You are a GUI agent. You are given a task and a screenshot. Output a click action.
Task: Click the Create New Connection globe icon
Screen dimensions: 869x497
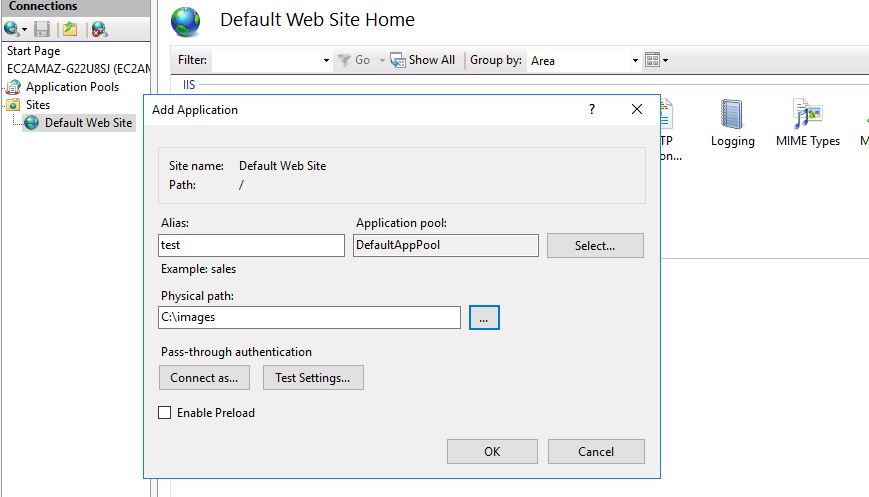[x=12, y=29]
